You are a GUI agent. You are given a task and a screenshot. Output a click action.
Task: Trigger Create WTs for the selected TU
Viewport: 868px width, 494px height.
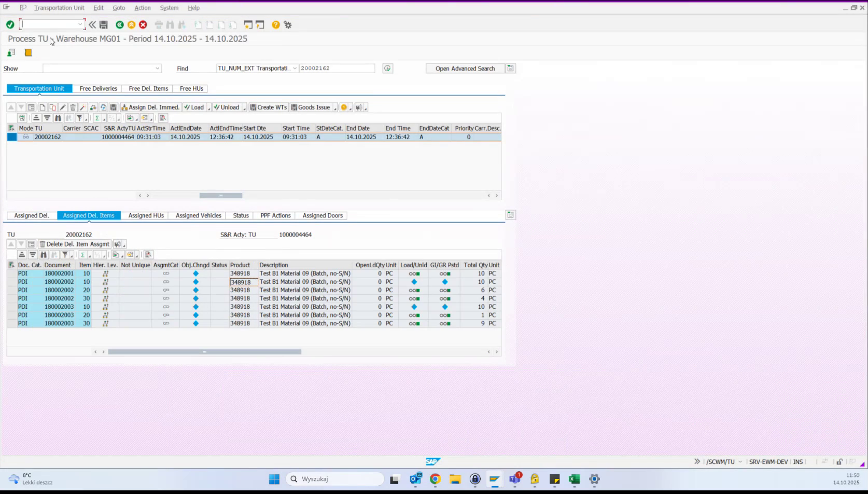(x=268, y=107)
